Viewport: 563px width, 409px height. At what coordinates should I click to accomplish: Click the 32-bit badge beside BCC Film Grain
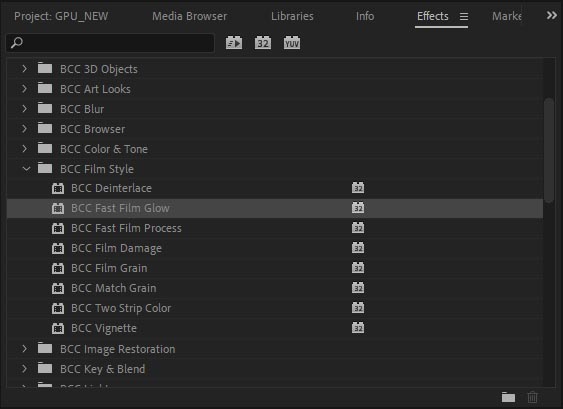coord(358,268)
